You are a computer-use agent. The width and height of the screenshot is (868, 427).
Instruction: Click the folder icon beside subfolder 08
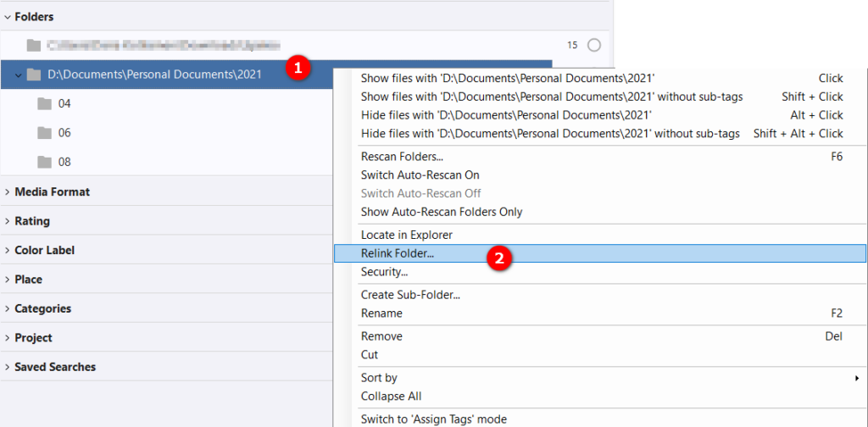tap(44, 162)
